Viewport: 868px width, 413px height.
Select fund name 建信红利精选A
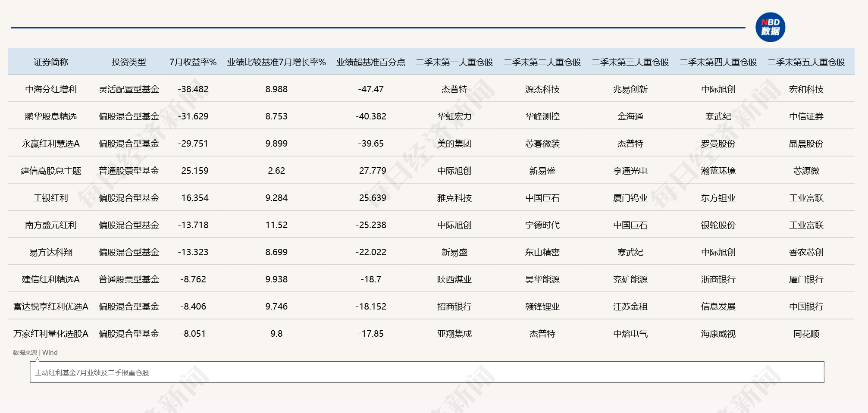click(x=51, y=279)
